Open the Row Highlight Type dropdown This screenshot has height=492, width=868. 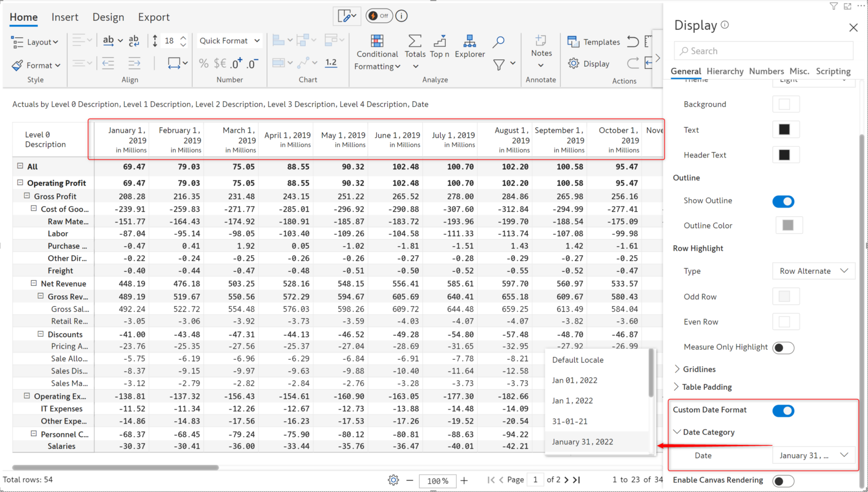[x=813, y=271]
